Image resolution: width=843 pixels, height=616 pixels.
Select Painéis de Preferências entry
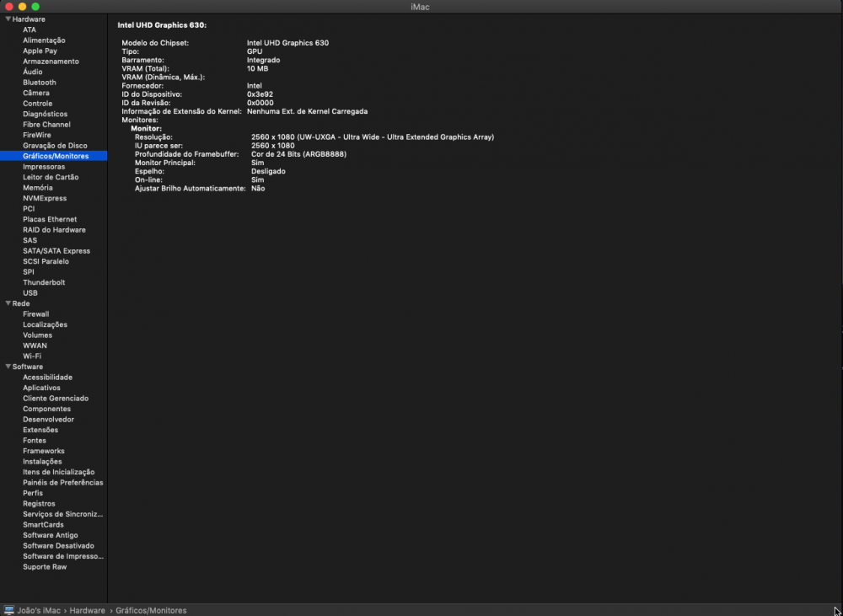coord(63,483)
